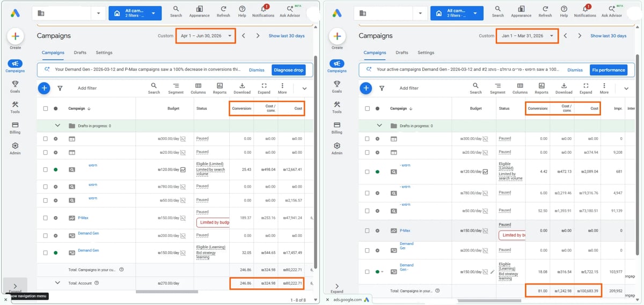Click Refresh in the left window's top bar
The image size is (644, 305).
click(x=223, y=11)
